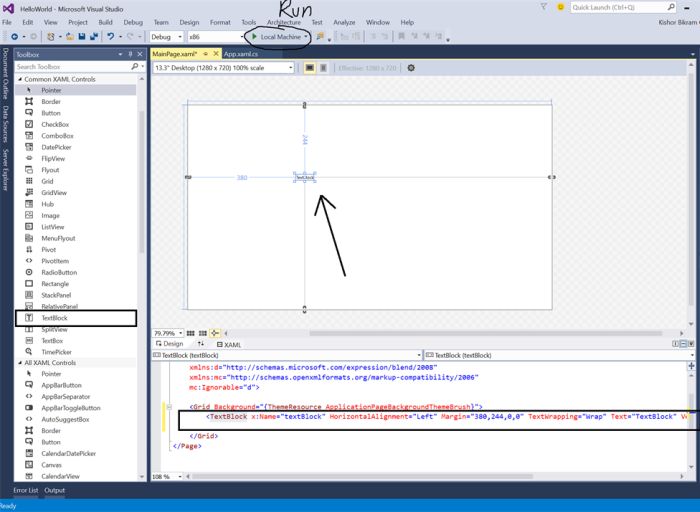The width and height of the screenshot is (700, 512).
Task: Click the notifications flag icon
Action: [544, 7]
